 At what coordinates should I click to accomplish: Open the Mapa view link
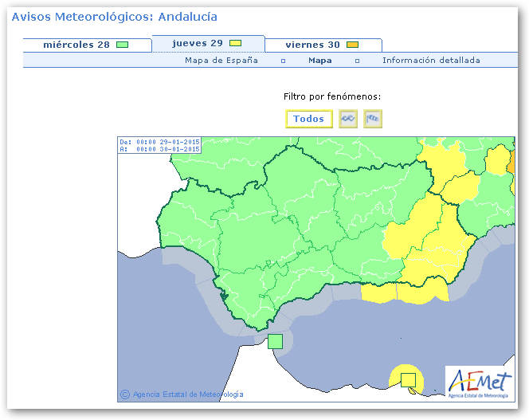point(319,61)
